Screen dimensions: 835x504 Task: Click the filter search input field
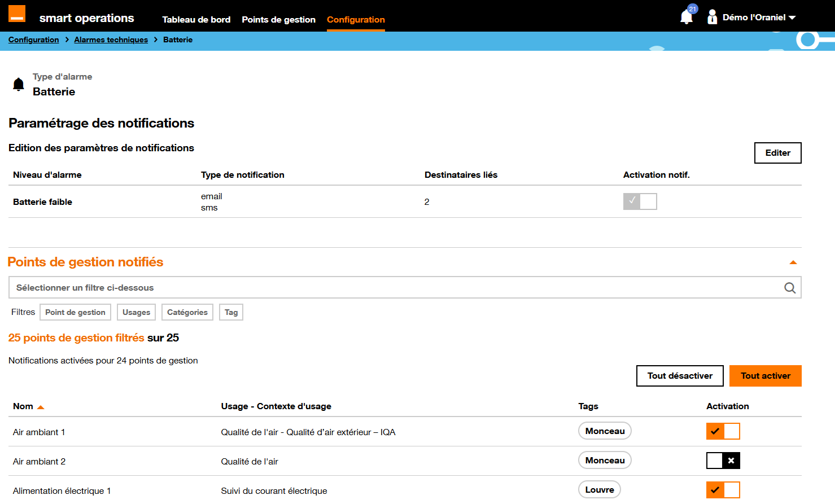[x=405, y=287]
